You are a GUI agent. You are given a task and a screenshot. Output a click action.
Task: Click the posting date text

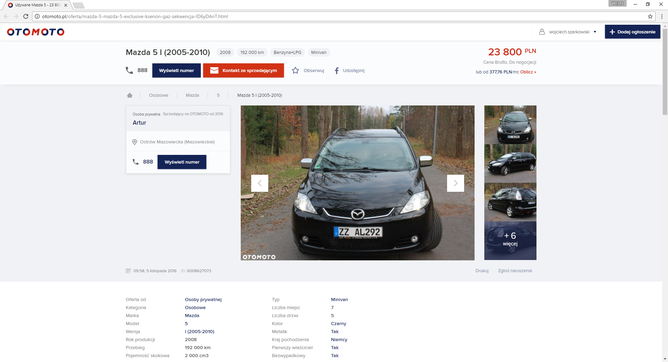point(155,271)
